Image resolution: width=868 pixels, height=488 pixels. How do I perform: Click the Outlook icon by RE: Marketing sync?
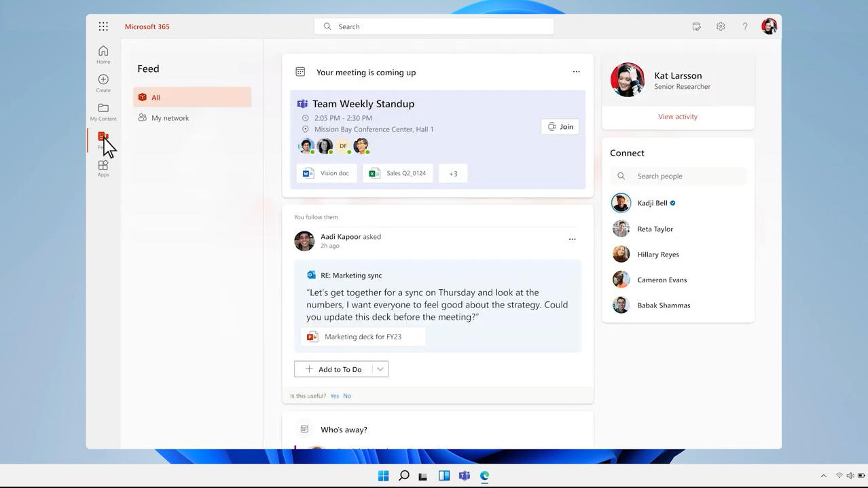pyautogui.click(x=311, y=275)
